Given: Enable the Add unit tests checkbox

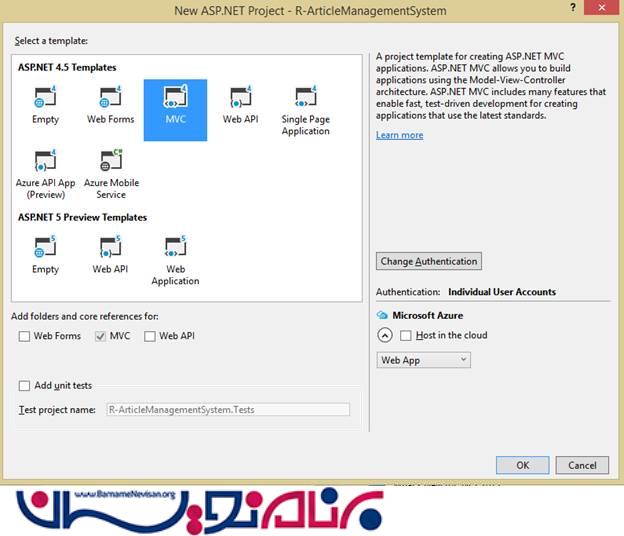Looking at the screenshot, I should (25, 386).
